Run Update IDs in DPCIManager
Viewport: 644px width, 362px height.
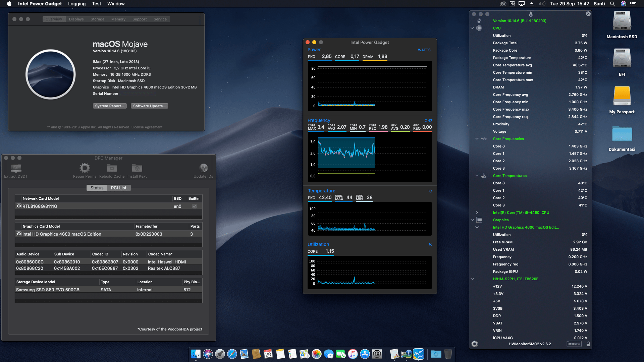204,168
